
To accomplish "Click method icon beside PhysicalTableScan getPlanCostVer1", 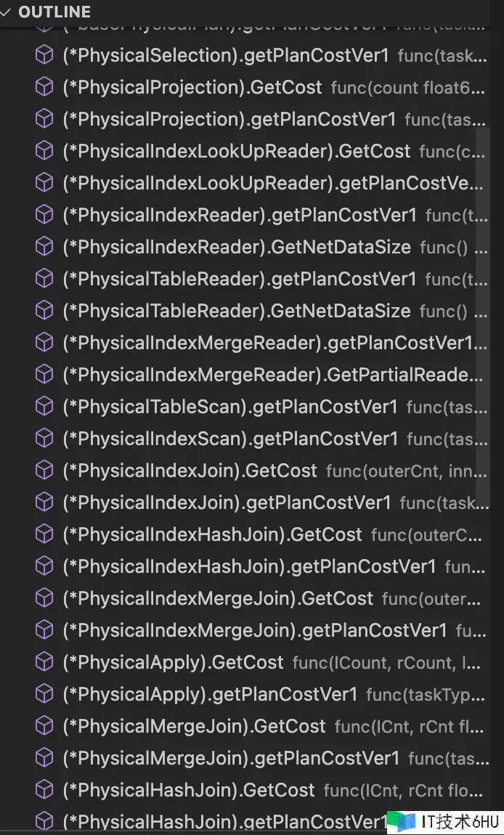I will point(45,407).
